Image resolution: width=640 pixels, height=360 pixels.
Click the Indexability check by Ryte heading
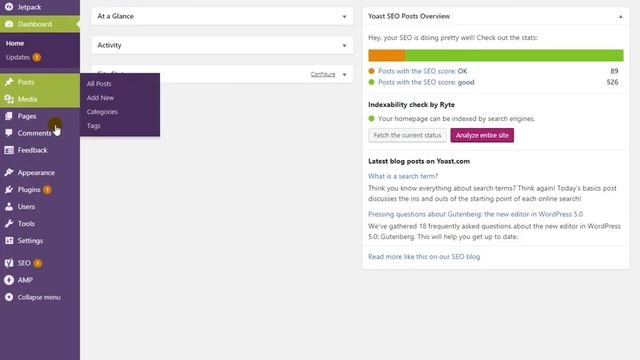click(411, 104)
